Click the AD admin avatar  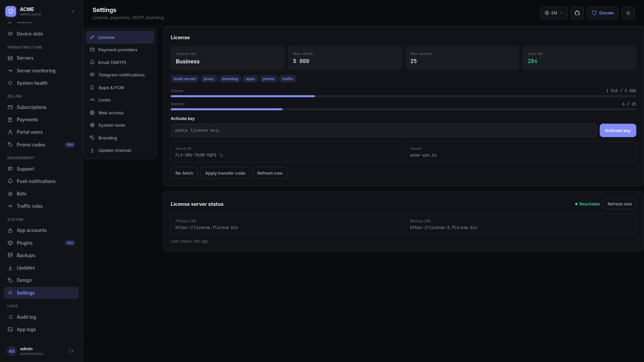12,351
